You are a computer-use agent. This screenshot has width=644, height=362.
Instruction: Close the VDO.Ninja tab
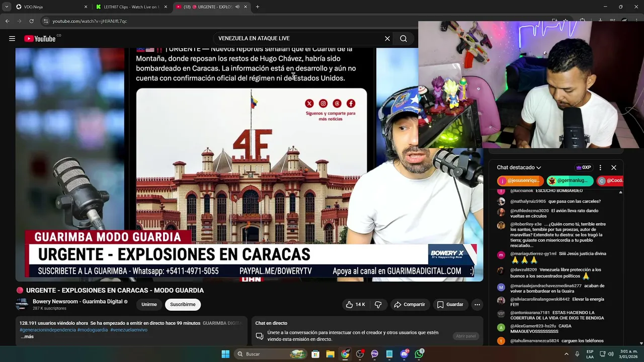pyautogui.click(x=86, y=7)
